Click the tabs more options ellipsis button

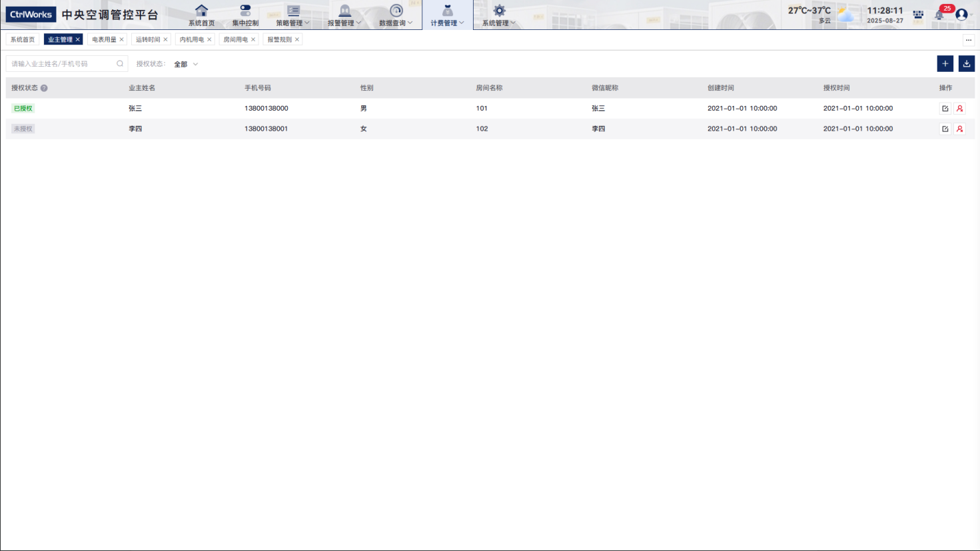click(968, 40)
